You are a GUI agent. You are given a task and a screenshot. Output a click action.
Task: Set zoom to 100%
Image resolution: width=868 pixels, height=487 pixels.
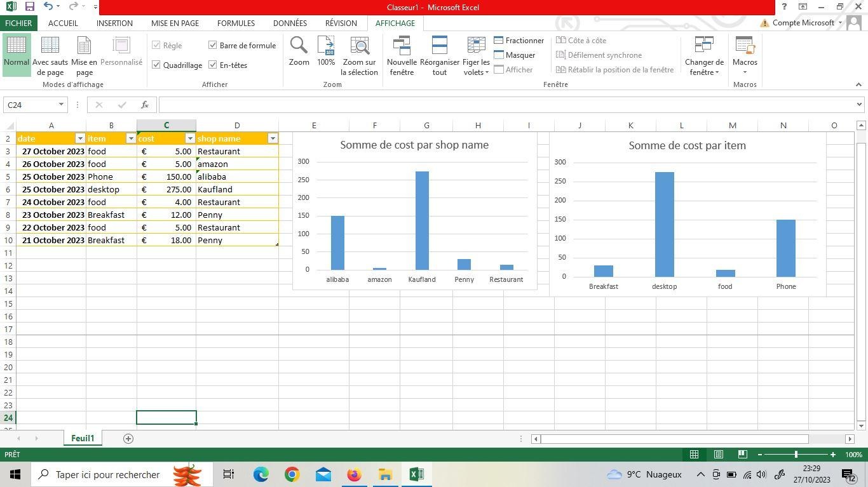pyautogui.click(x=326, y=51)
